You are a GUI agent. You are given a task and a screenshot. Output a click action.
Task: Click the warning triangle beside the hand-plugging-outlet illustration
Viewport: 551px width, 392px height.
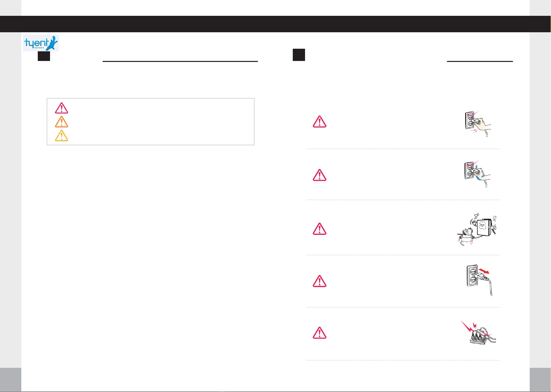click(x=320, y=122)
